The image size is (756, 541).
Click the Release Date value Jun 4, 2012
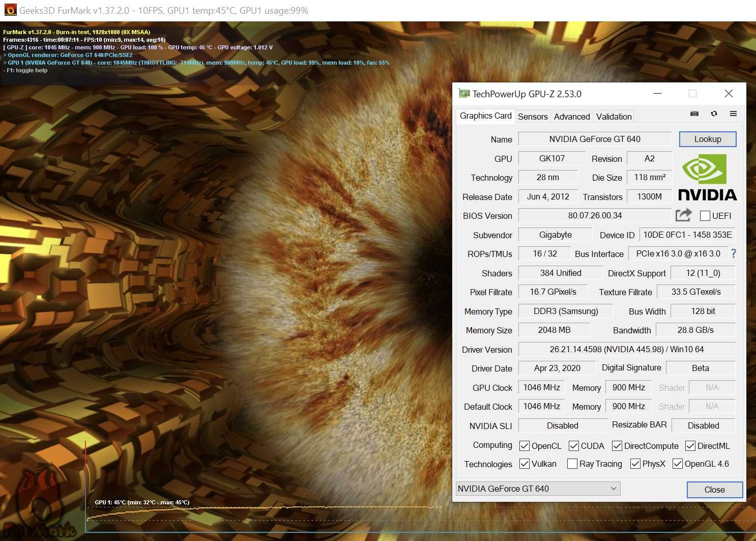pyautogui.click(x=548, y=196)
